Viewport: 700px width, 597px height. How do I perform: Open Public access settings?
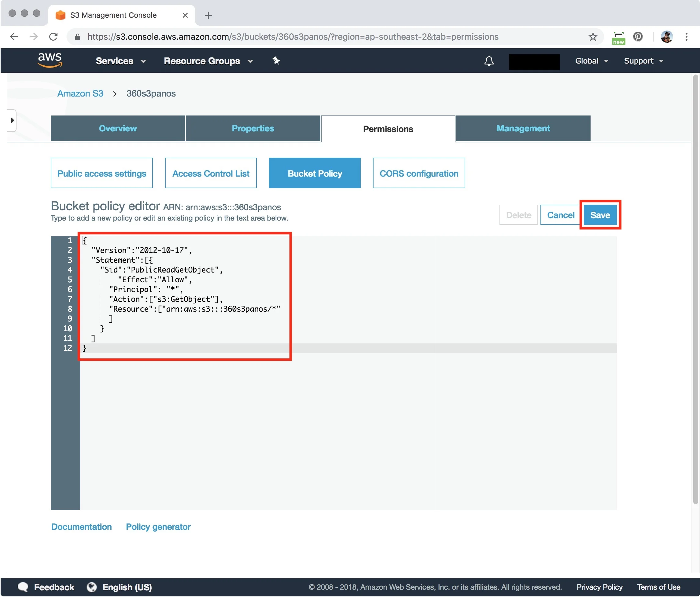pos(102,173)
